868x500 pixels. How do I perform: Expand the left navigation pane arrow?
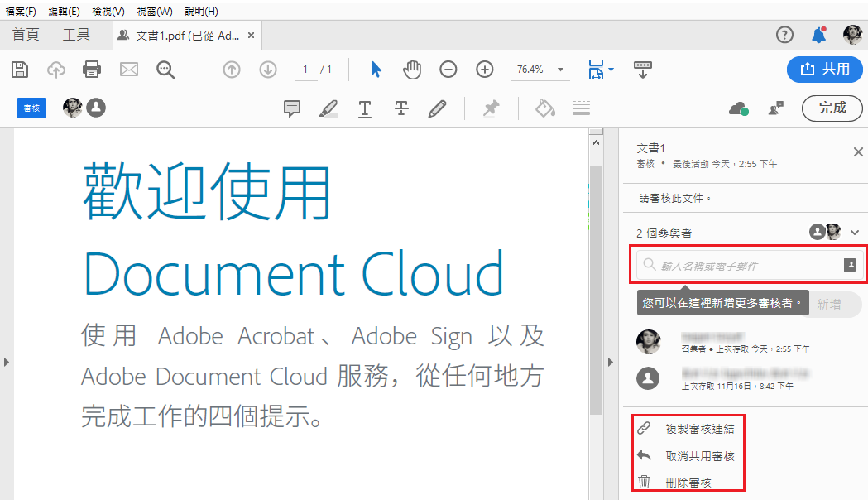point(6,362)
